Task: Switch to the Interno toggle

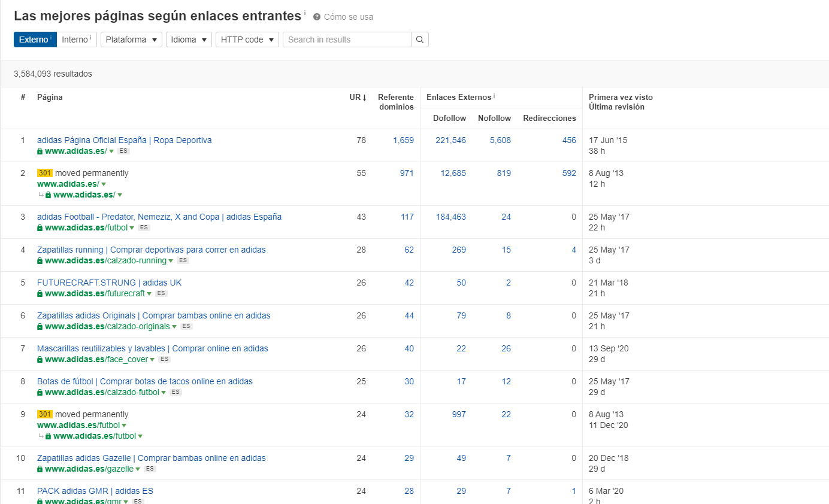Action: click(x=77, y=40)
